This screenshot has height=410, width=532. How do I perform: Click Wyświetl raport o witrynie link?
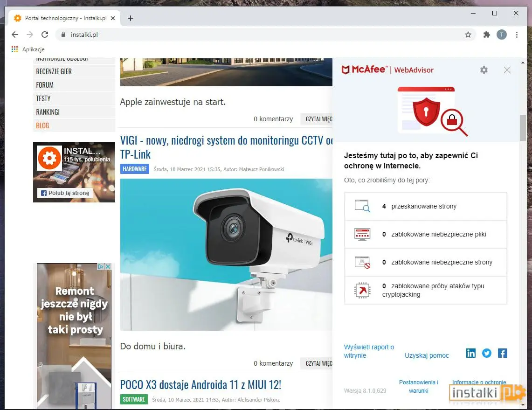click(x=369, y=351)
